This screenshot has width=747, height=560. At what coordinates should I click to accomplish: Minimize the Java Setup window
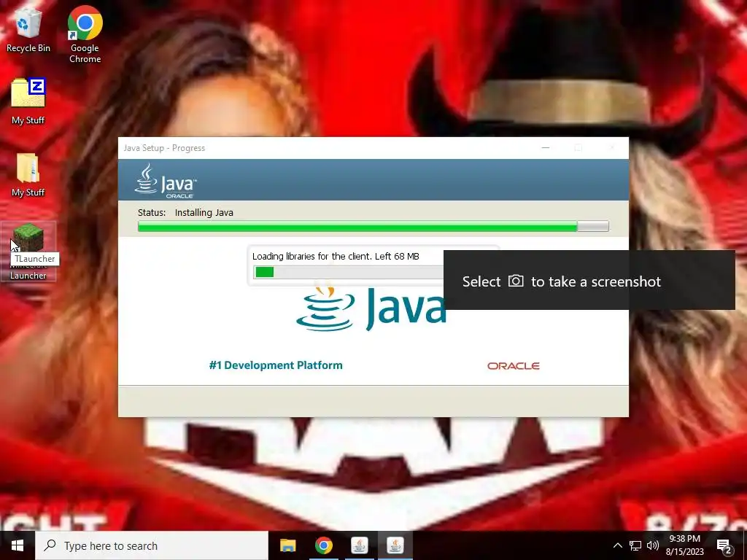click(x=546, y=148)
